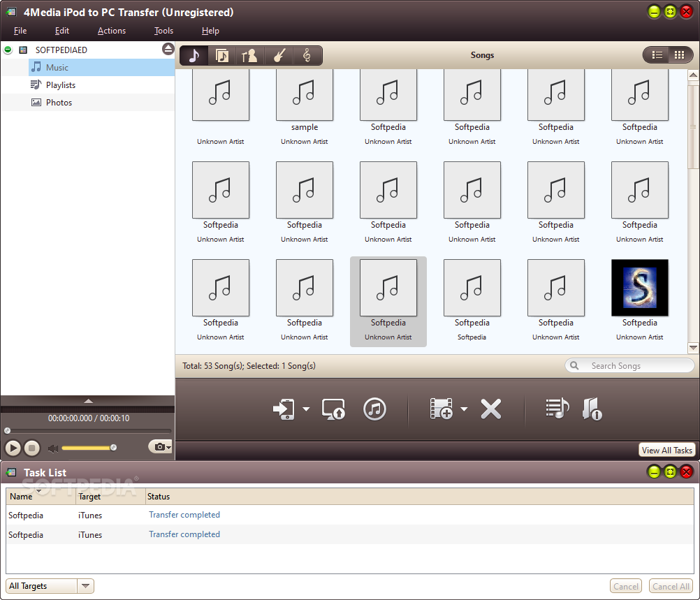Click the Cancel All button
700x600 pixels.
click(671, 586)
